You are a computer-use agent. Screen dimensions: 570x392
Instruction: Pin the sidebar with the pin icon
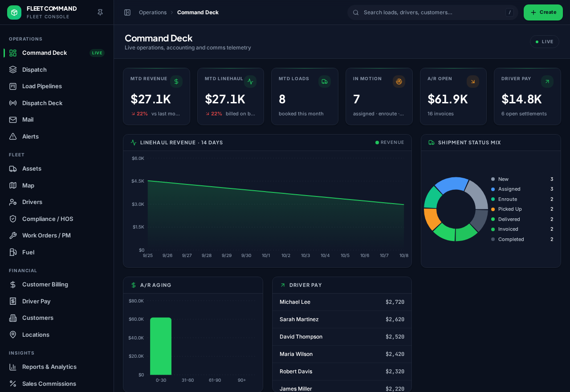pos(100,12)
